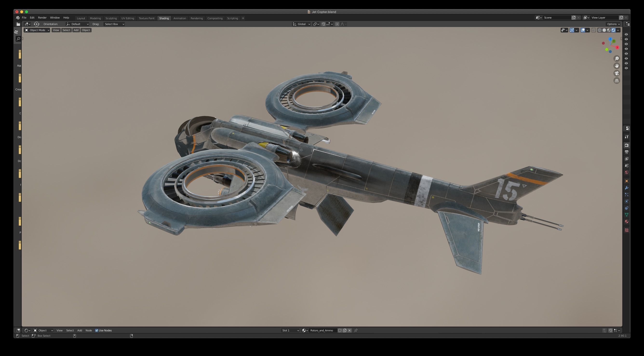
Task: Switch to the Rendering workspace tab
Action: [196, 18]
